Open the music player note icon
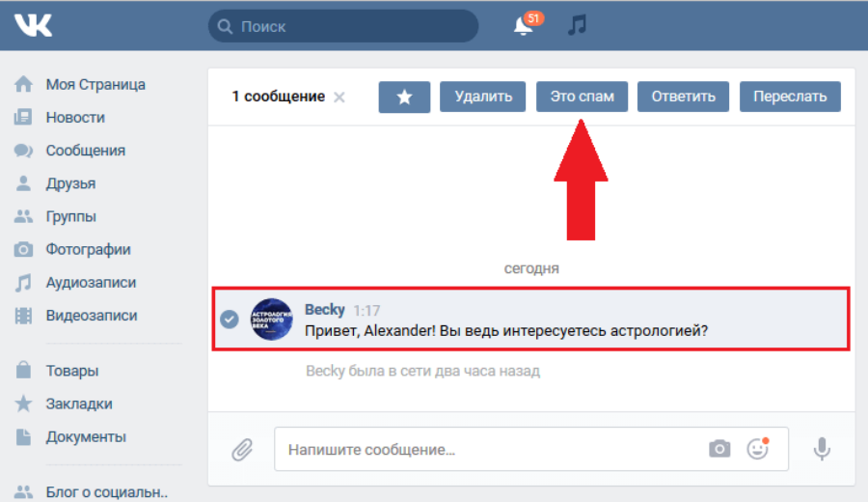The width and height of the screenshot is (868, 502). (577, 25)
